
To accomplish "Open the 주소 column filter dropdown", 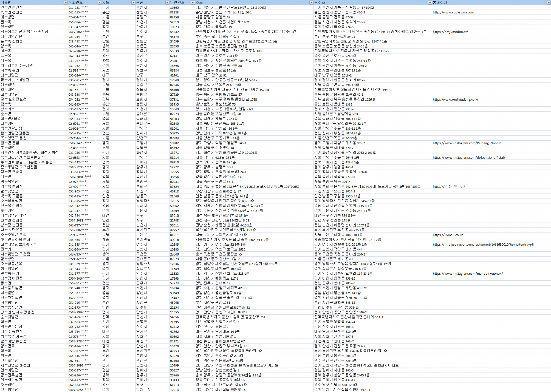I will coord(311,3).
